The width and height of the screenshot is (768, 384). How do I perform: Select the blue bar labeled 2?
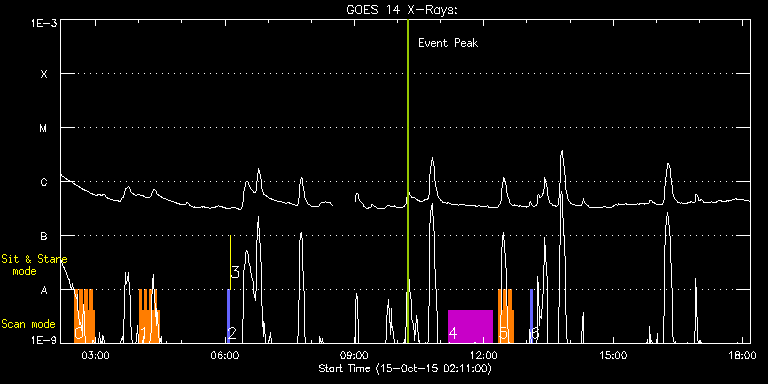tap(228, 316)
